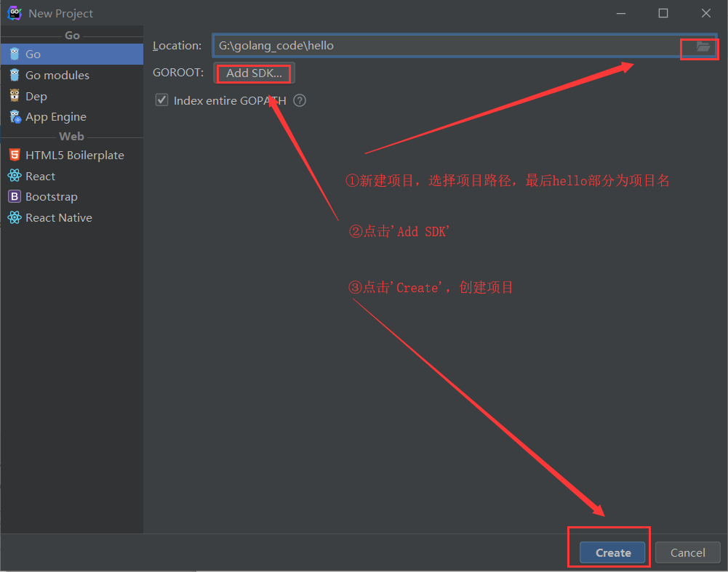
Task: Click the Go modules gopher icon
Action: point(14,75)
